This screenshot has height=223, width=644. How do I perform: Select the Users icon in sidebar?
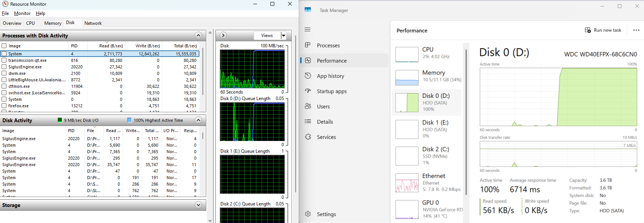(x=307, y=106)
